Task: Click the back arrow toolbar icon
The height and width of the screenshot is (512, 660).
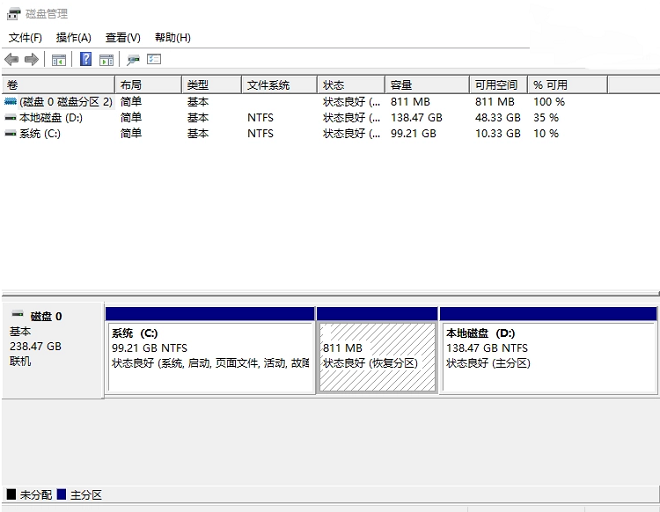Action: 11,60
